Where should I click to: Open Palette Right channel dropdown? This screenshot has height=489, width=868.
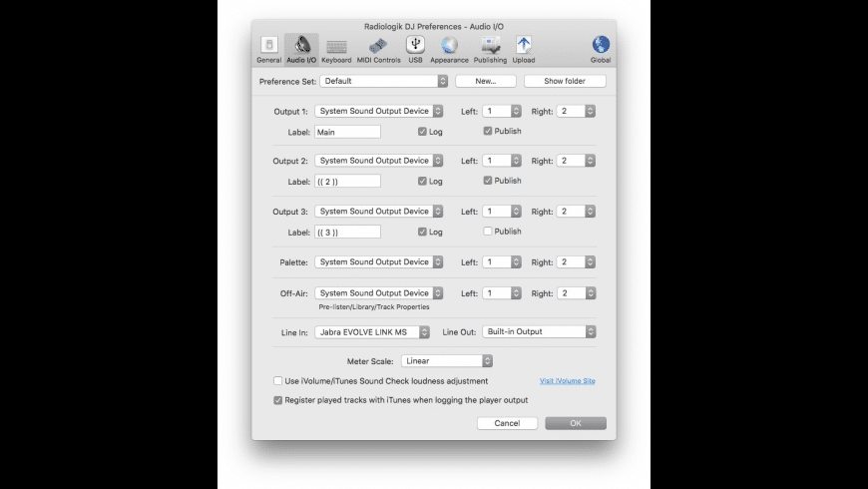click(576, 261)
